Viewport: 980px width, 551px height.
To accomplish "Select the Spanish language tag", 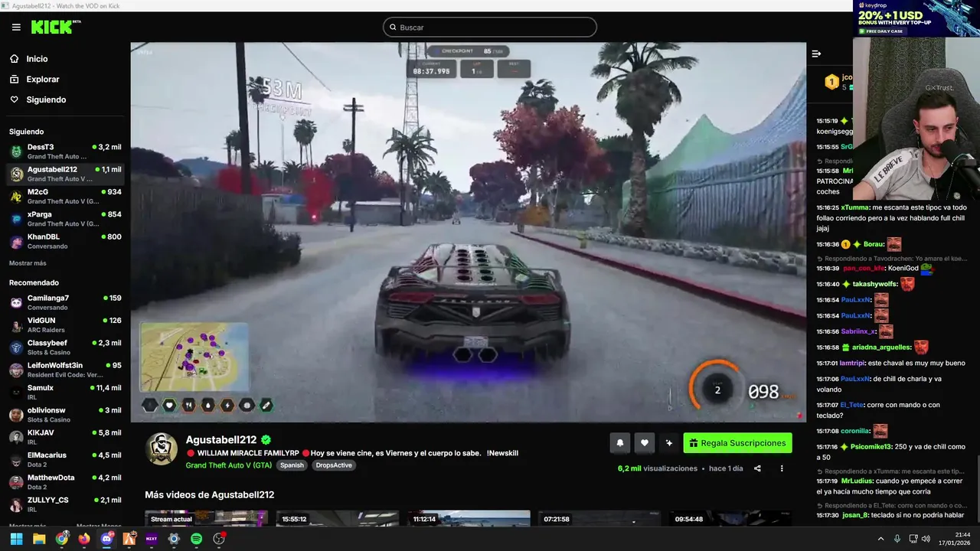I will [x=292, y=465].
